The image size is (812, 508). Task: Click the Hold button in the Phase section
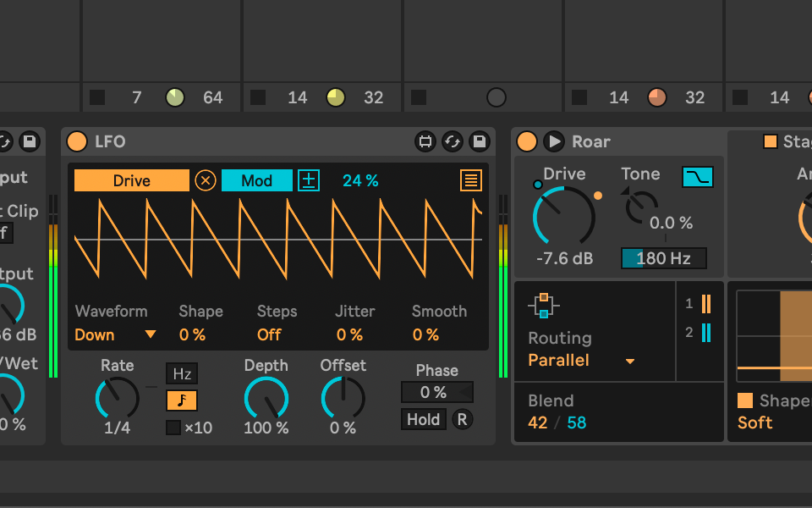(423, 419)
